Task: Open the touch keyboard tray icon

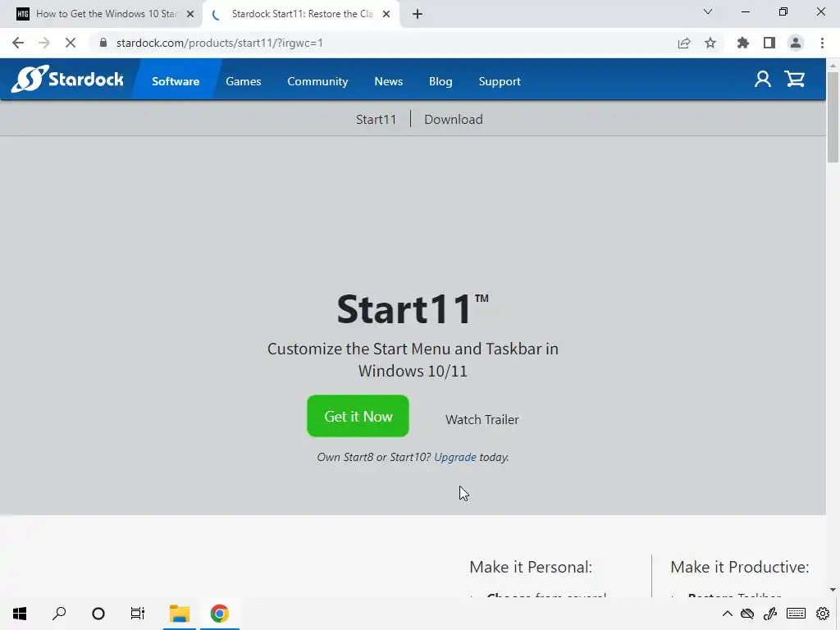Action: (x=796, y=614)
